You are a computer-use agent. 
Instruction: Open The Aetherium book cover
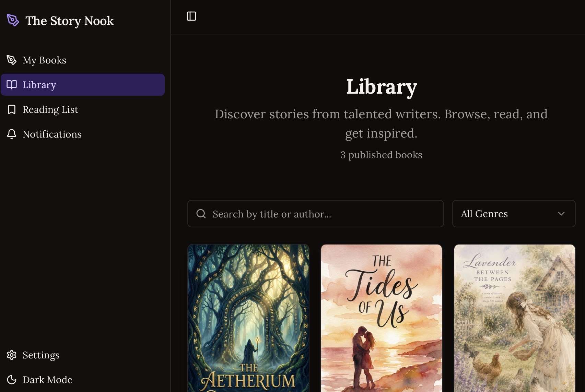[x=248, y=318]
